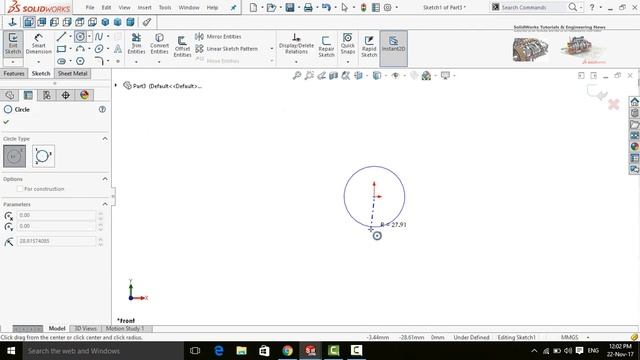The image size is (640, 360).
Task: Expand the Part3 tree node
Action: (x=116, y=85)
